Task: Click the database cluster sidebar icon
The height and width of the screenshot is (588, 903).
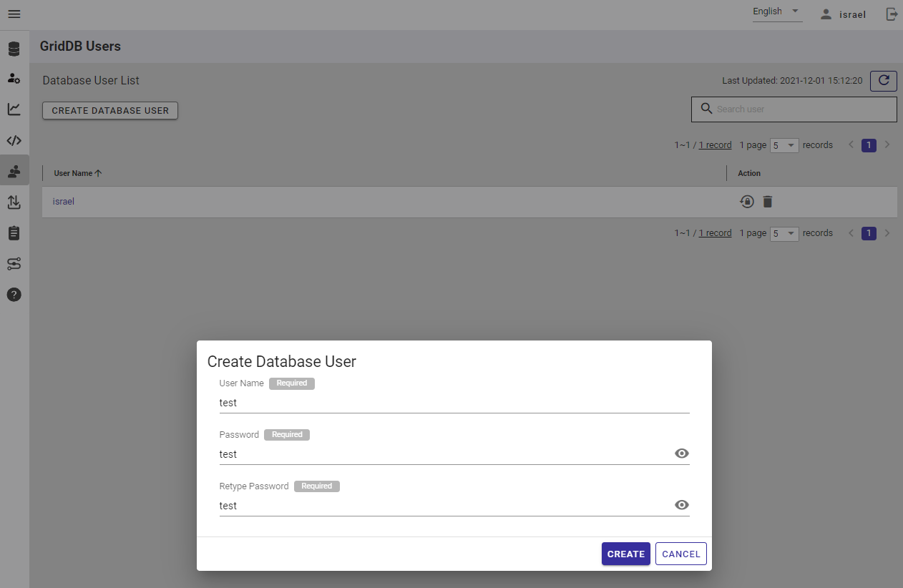Action: (14, 49)
